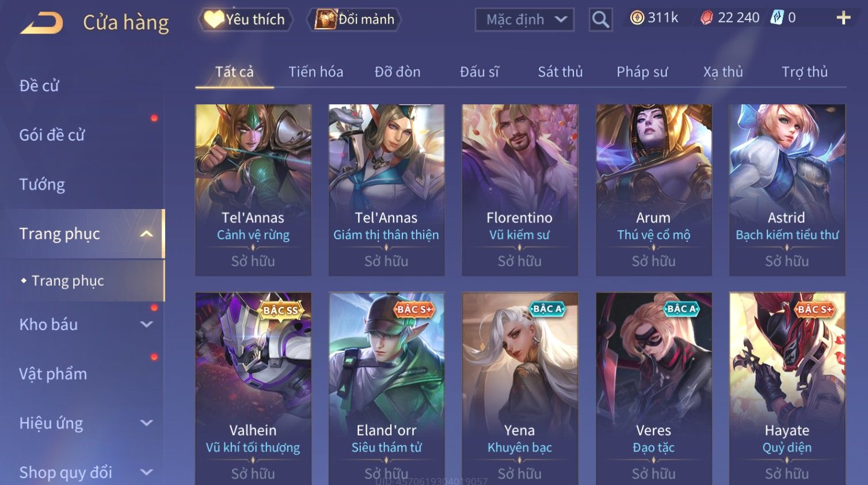
Task: Switch to the Sát thủ tab
Action: click(560, 72)
